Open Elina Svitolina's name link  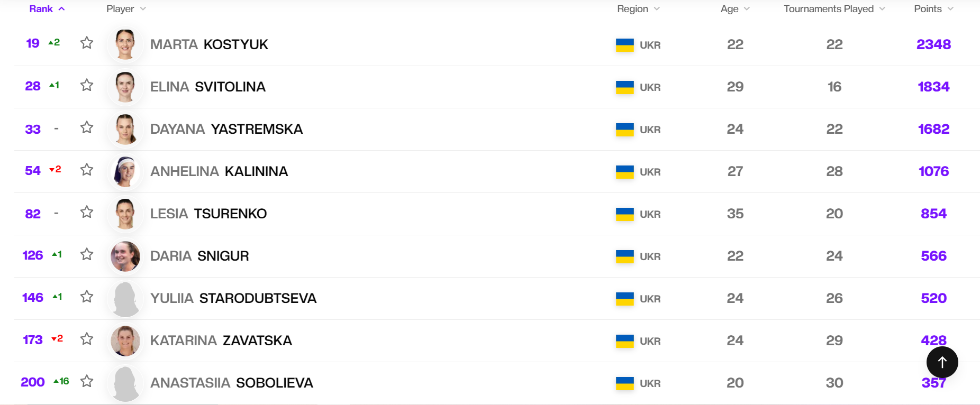coord(208,87)
